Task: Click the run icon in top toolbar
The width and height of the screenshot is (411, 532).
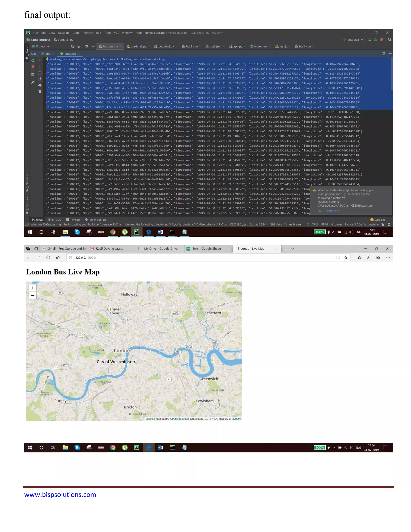Action: [x=369, y=40]
